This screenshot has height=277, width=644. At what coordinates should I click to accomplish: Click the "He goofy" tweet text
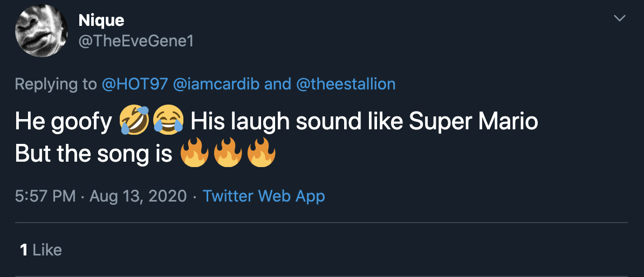[x=63, y=122]
